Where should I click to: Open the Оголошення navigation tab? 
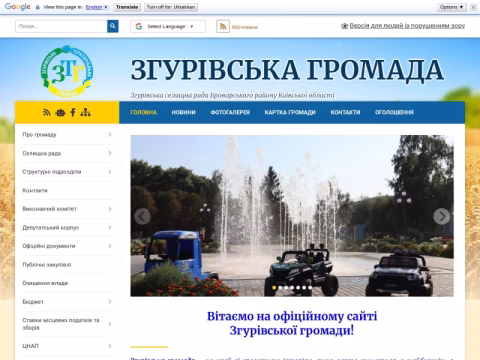394,112
